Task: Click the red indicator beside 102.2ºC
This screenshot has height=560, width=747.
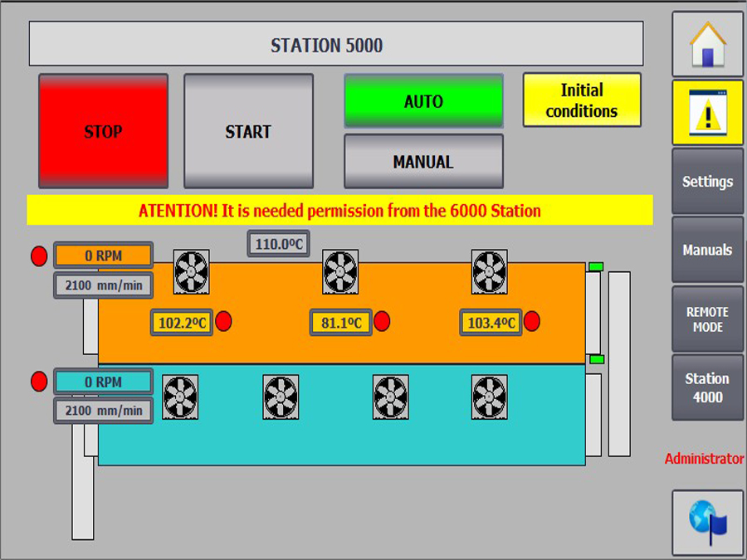Action: pos(224,322)
